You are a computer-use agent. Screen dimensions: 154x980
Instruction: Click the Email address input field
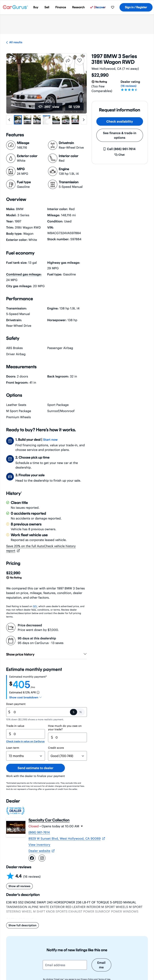[65, 965]
